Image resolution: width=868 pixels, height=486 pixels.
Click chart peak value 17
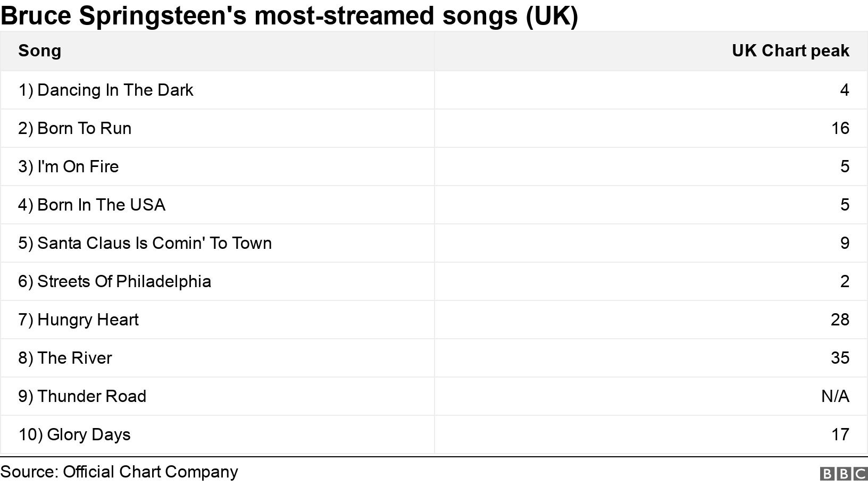tap(840, 434)
